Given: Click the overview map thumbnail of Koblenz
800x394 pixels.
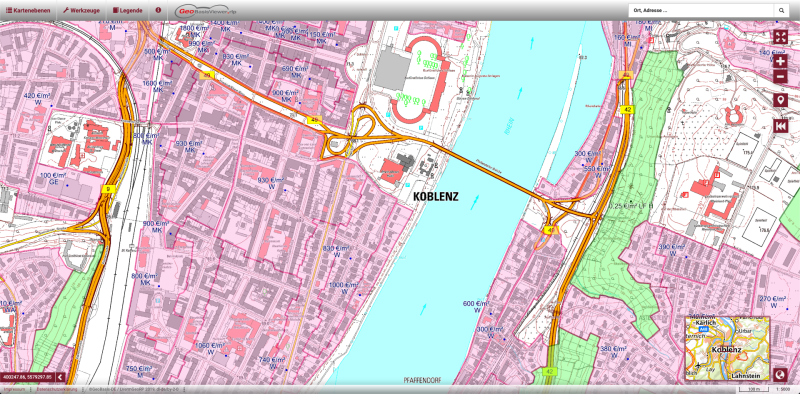Looking at the screenshot, I should click(x=727, y=349).
